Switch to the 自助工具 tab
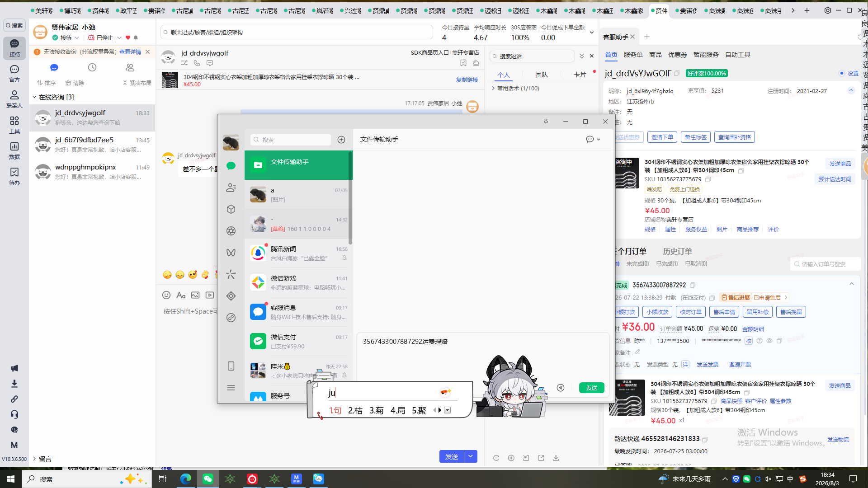Viewport: 868px width, 488px height. (738, 55)
